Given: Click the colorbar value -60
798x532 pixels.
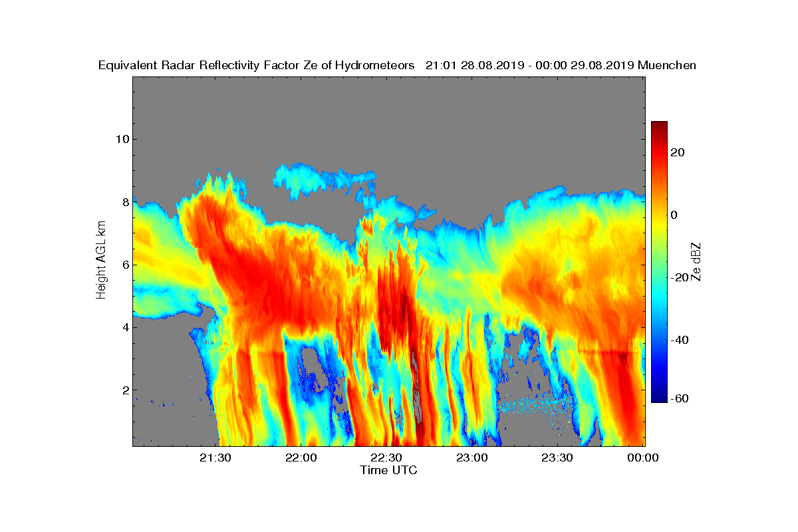Looking at the screenshot, I should 680,398.
